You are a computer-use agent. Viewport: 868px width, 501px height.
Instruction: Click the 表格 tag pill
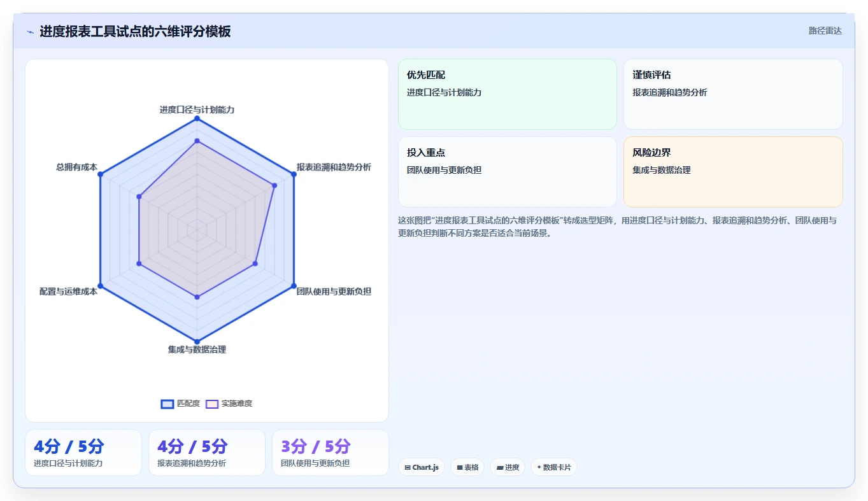click(467, 467)
